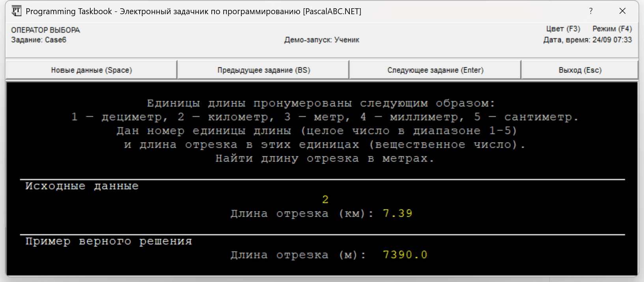
Task: Go to Предыдущее задание (BS)
Action: (x=263, y=70)
